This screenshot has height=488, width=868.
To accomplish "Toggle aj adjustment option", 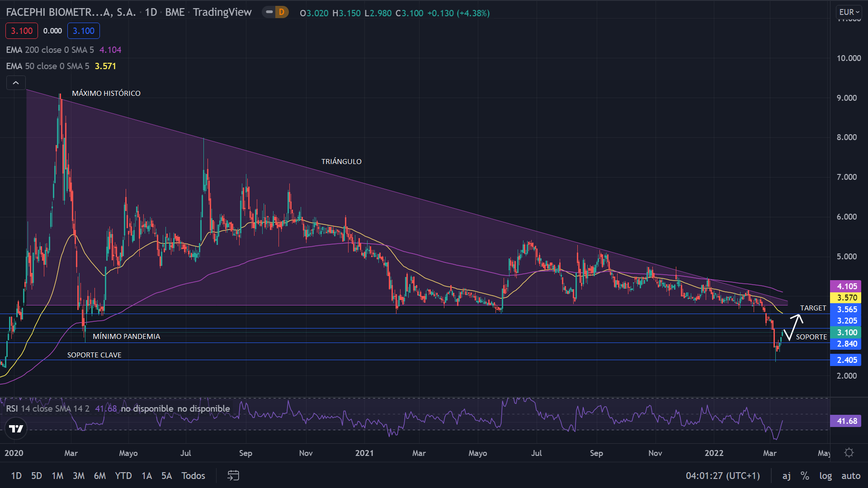I will click(786, 475).
